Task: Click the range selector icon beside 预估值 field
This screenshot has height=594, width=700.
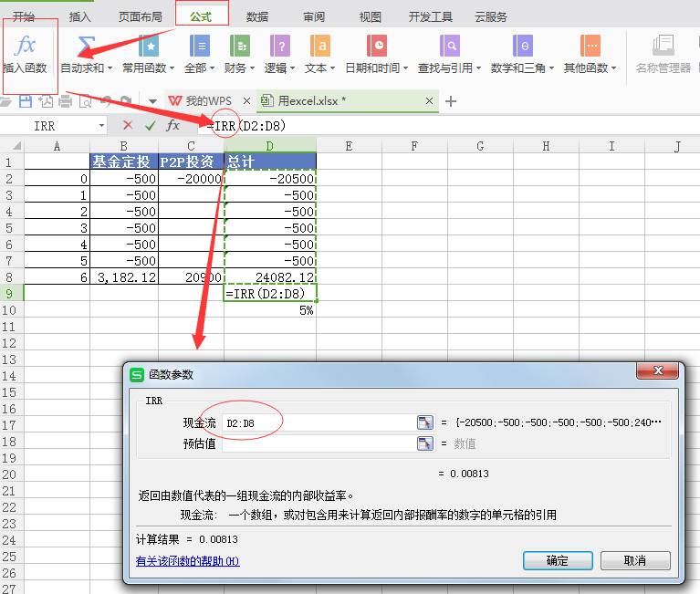Action: tap(424, 443)
